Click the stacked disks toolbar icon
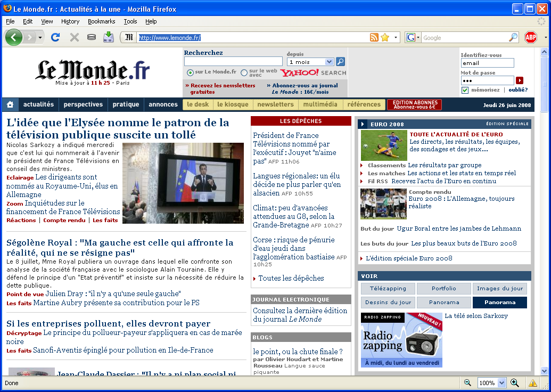Screen dimensions: 551x392 point(92,37)
